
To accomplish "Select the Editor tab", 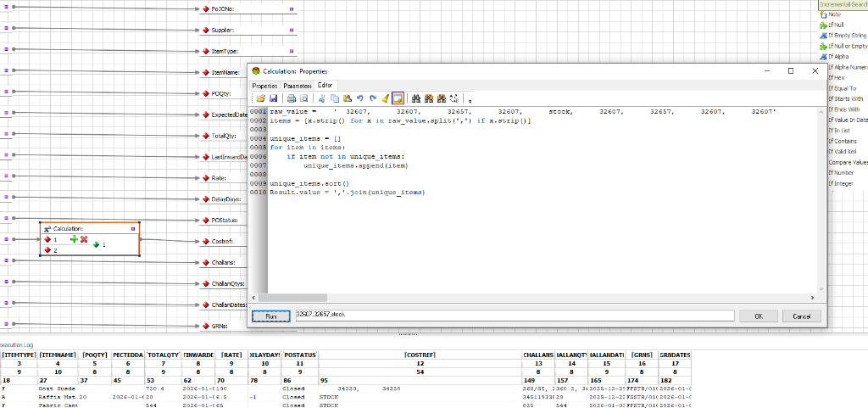I will point(325,85).
